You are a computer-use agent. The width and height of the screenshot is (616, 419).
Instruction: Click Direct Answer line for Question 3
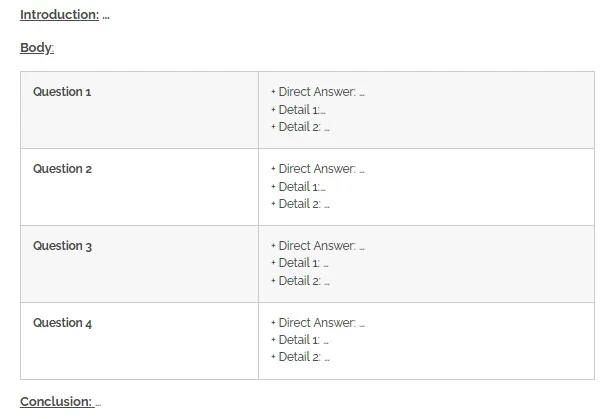pos(317,246)
